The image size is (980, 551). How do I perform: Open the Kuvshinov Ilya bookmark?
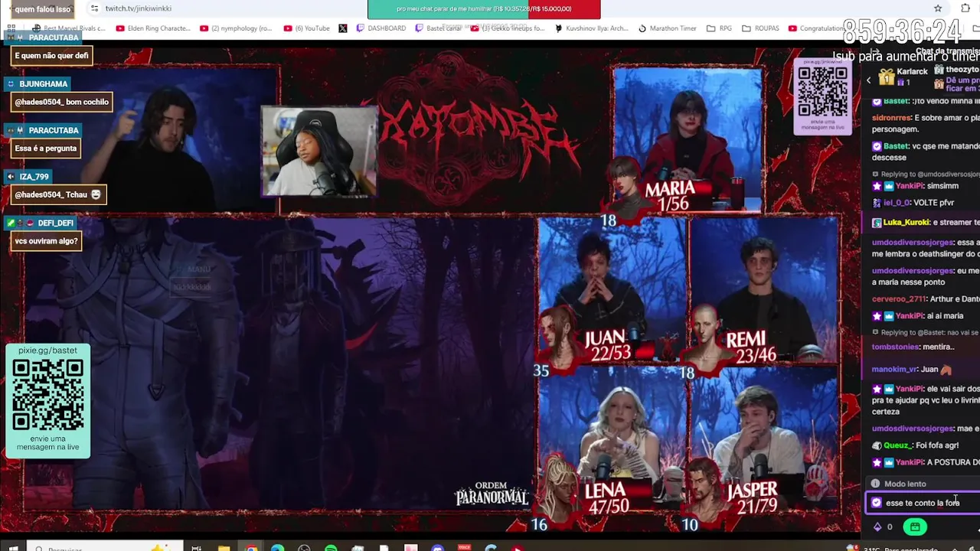point(591,28)
